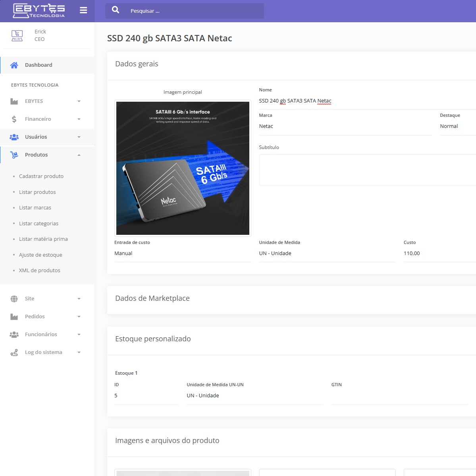The image size is (476, 476).
Task: Click the empty GTIN field
Action: click(x=399, y=396)
